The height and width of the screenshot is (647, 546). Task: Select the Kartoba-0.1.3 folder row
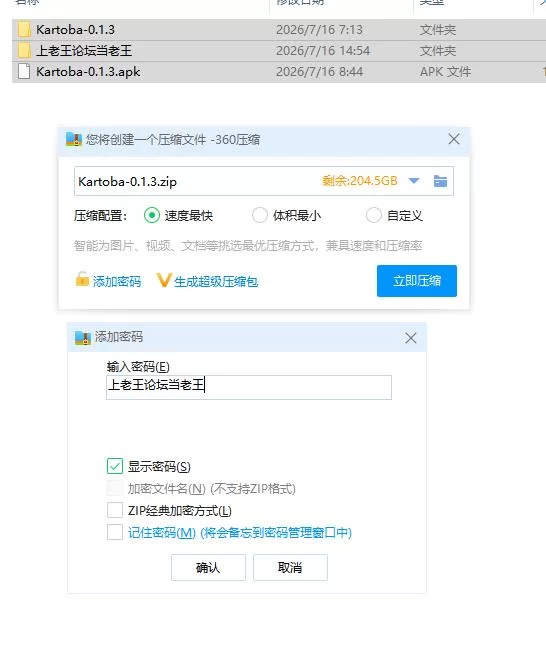(279, 30)
